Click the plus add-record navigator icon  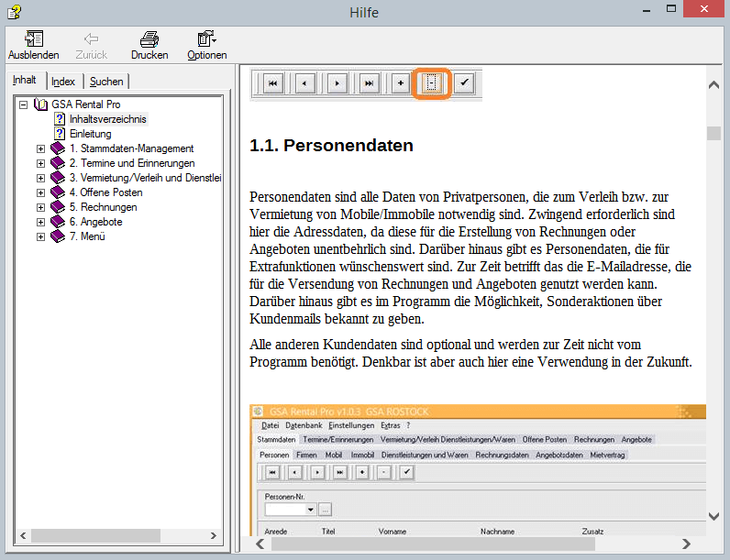(x=401, y=83)
